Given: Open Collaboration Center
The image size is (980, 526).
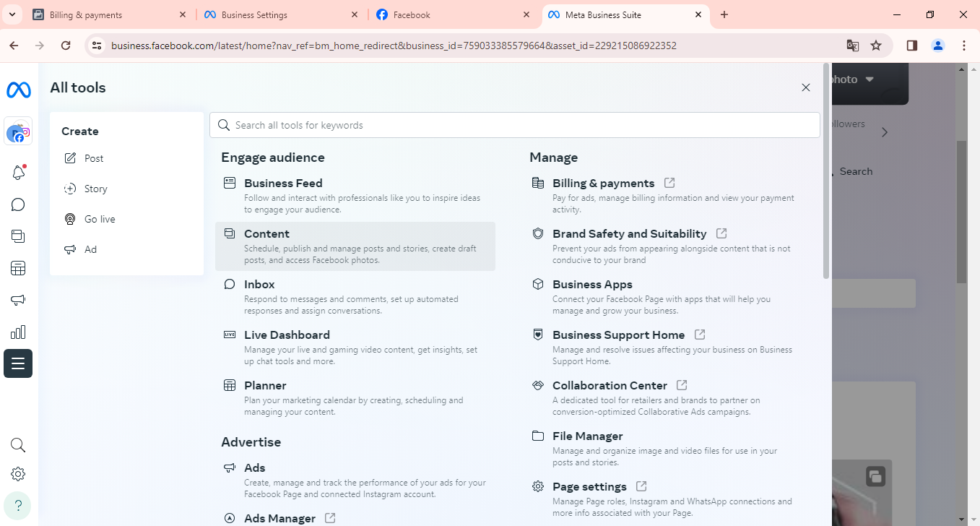Looking at the screenshot, I should pyautogui.click(x=664, y=398).
